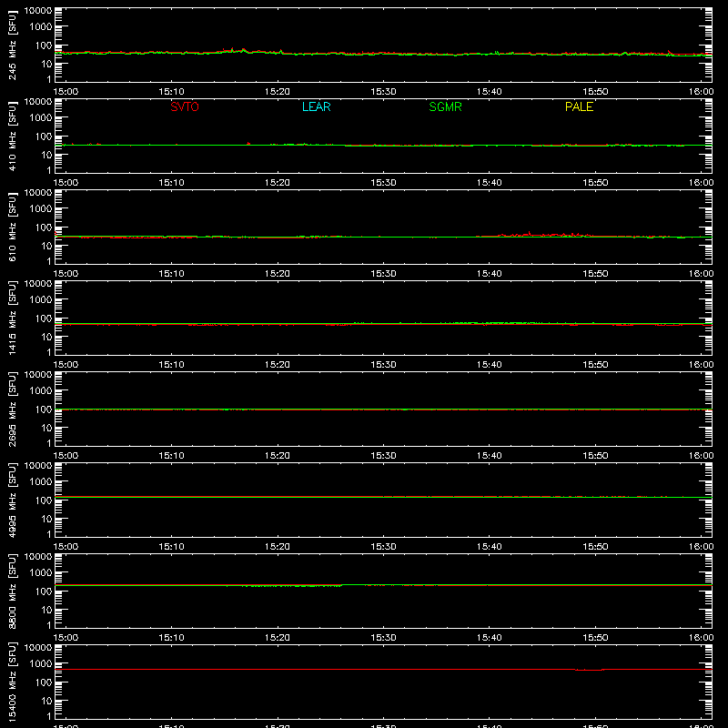Click the SGMR station legend label
Screen dimensions: 728x728
coord(445,106)
